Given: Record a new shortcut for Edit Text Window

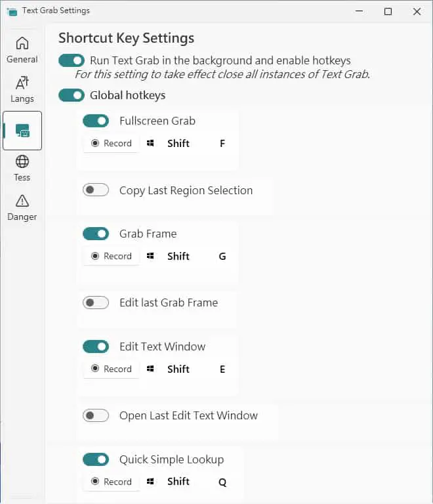Looking at the screenshot, I should click(112, 369).
